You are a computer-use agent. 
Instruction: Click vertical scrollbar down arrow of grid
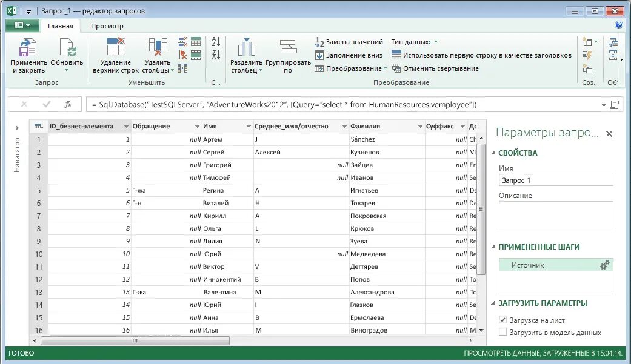pos(481,330)
